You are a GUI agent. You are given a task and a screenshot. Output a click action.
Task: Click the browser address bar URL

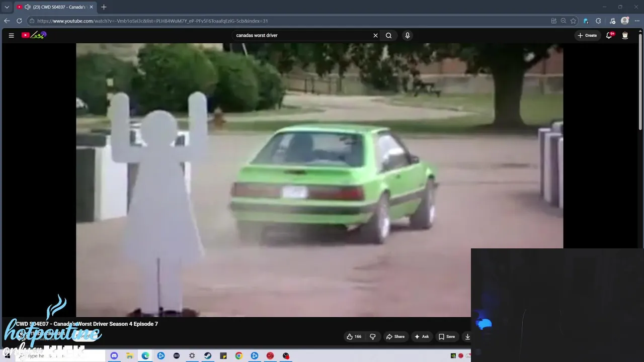tap(152, 21)
